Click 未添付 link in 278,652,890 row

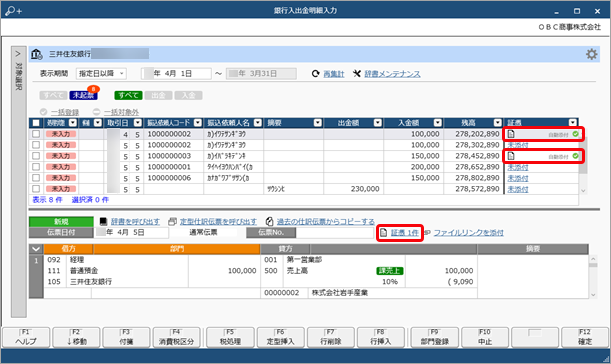[518, 167]
